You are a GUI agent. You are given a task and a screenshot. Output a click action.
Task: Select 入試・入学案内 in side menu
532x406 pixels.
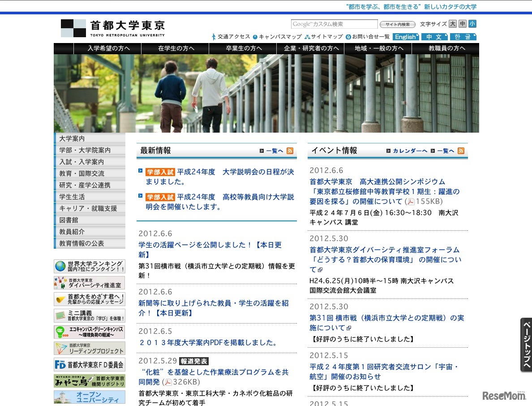tap(90, 162)
